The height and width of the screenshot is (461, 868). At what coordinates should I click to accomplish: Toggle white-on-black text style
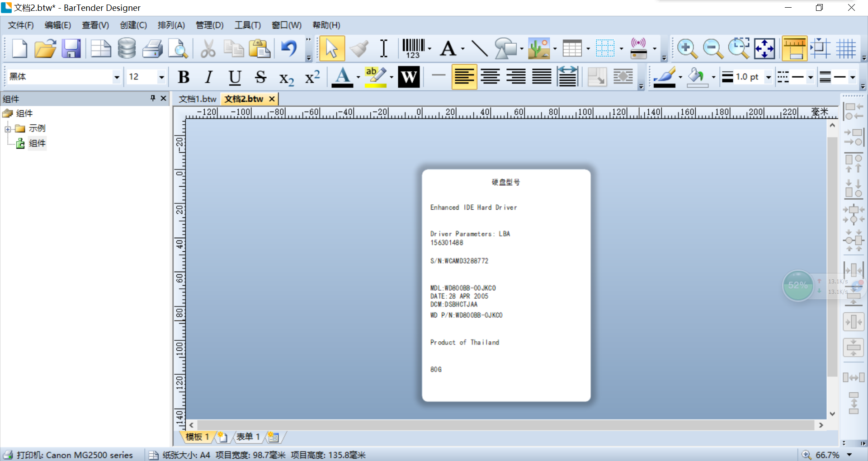[409, 77]
